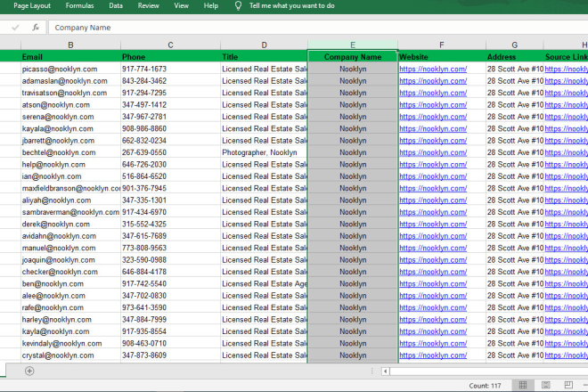
Task: Click the Count: 117 status bar entry
Action: coord(485,386)
